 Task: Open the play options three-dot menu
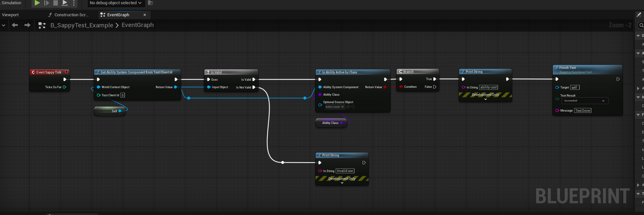74,3
